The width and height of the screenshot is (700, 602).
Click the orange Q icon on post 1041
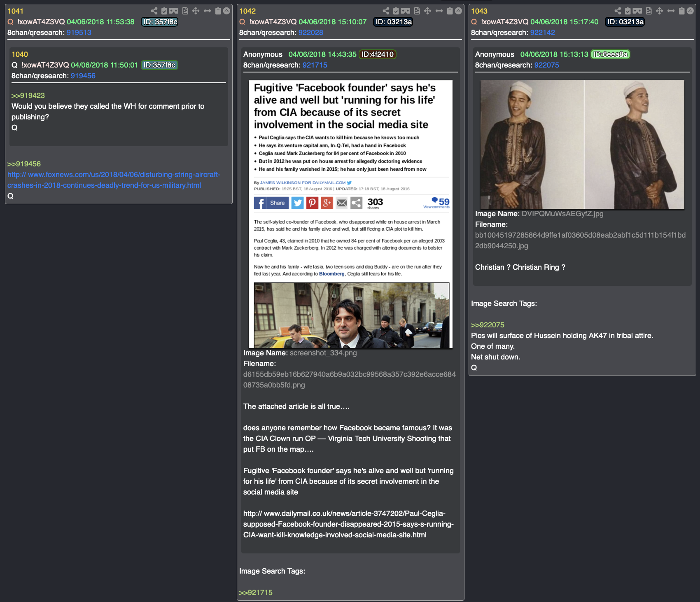(x=10, y=22)
